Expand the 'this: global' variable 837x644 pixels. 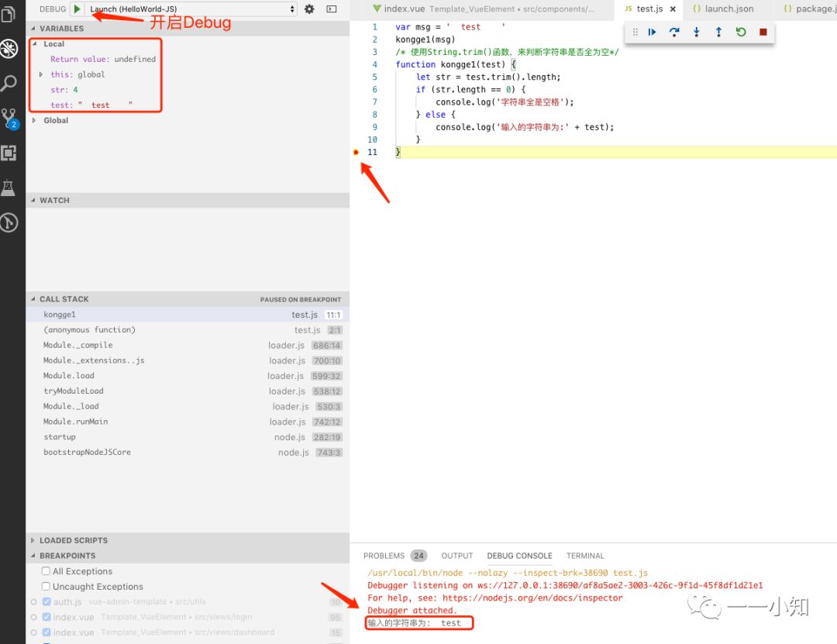(41, 74)
